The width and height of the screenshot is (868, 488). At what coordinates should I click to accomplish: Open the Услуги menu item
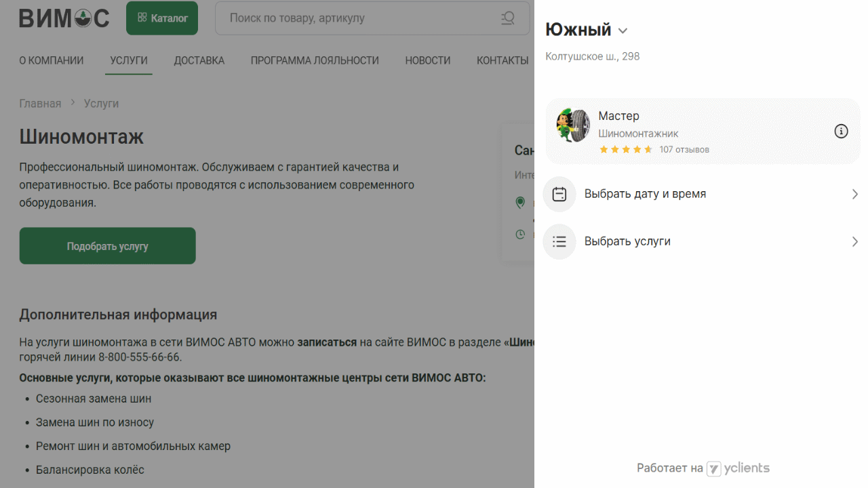click(129, 60)
